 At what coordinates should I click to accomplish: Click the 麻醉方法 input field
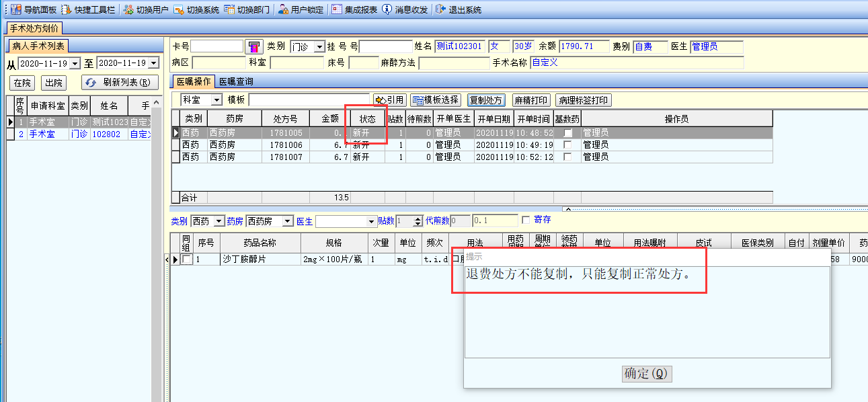pos(454,63)
